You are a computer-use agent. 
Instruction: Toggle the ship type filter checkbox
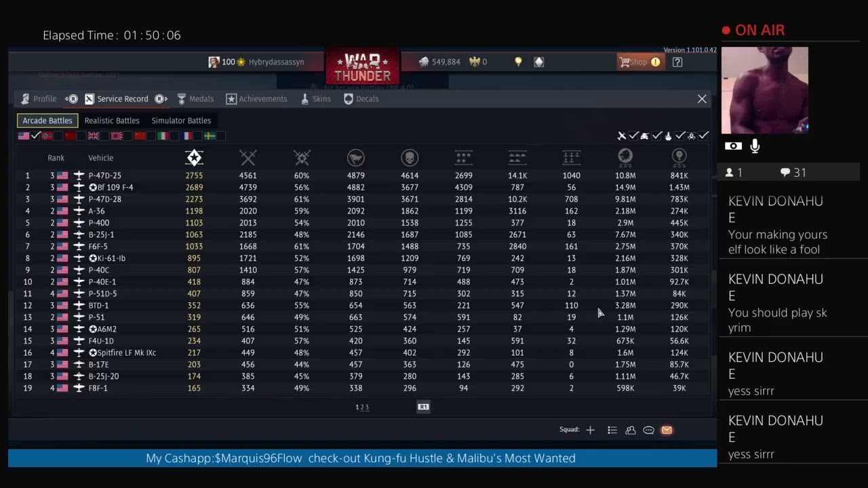click(x=680, y=136)
